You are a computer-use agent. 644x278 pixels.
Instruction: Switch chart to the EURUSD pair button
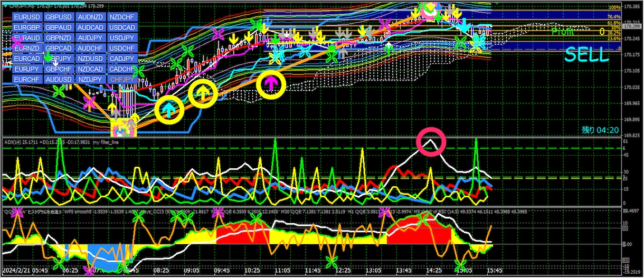[27, 17]
